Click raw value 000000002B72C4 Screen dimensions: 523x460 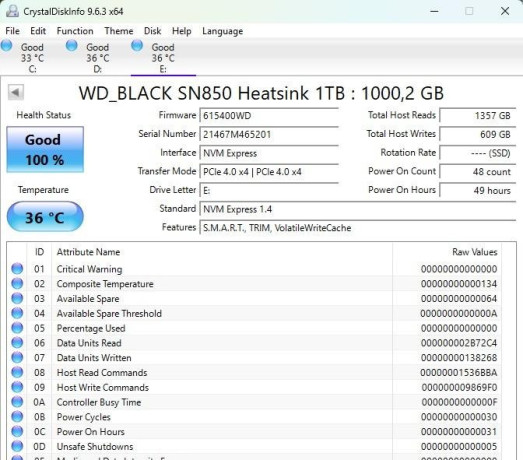point(459,343)
